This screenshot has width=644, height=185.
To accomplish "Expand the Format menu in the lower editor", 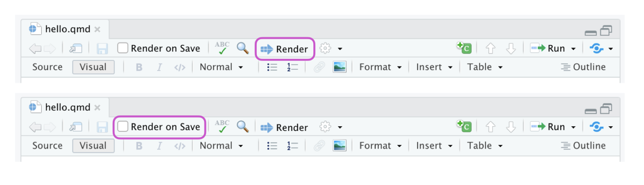I will (380, 145).
